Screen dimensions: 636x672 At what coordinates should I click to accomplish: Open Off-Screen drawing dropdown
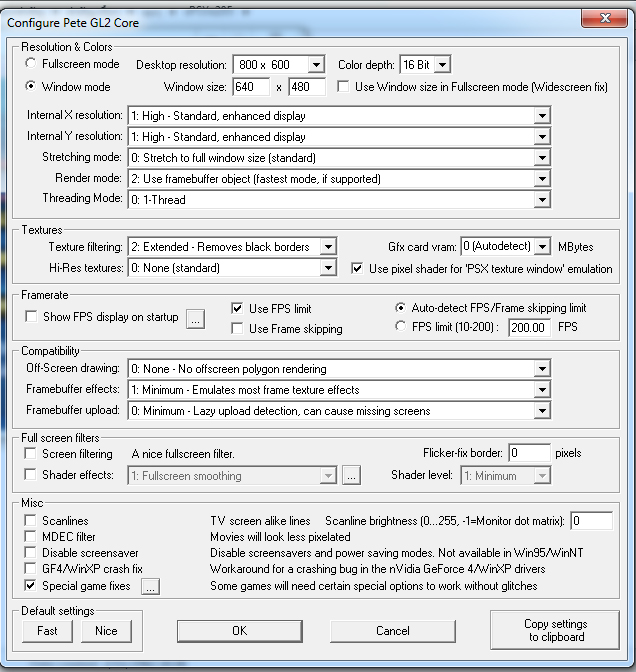coord(339,369)
